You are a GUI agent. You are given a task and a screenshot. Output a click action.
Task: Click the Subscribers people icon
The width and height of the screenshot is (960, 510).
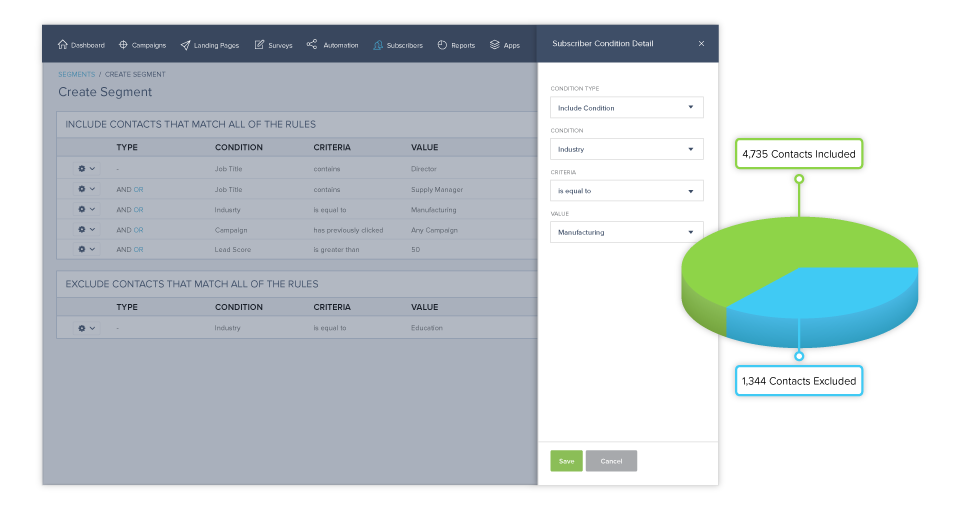[378, 45]
